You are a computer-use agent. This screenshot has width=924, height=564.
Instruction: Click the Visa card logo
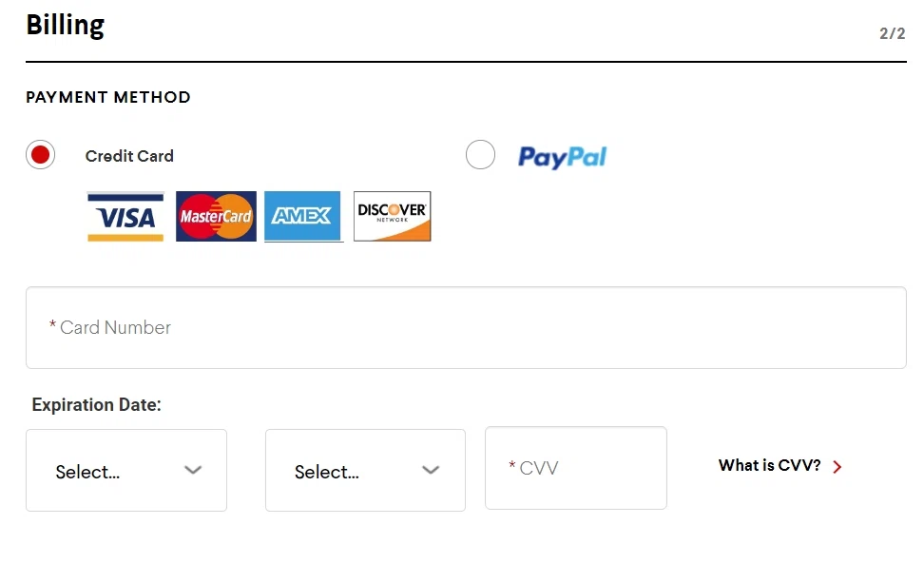(x=125, y=217)
